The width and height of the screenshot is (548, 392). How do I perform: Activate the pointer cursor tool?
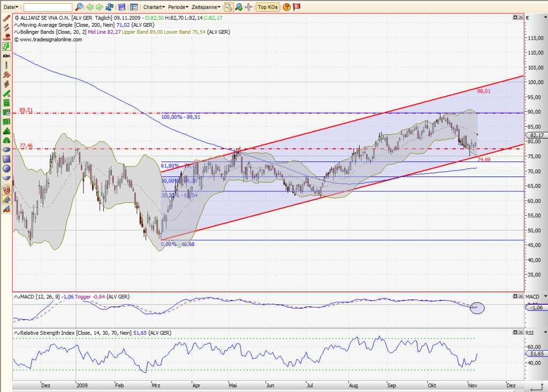click(229, 6)
